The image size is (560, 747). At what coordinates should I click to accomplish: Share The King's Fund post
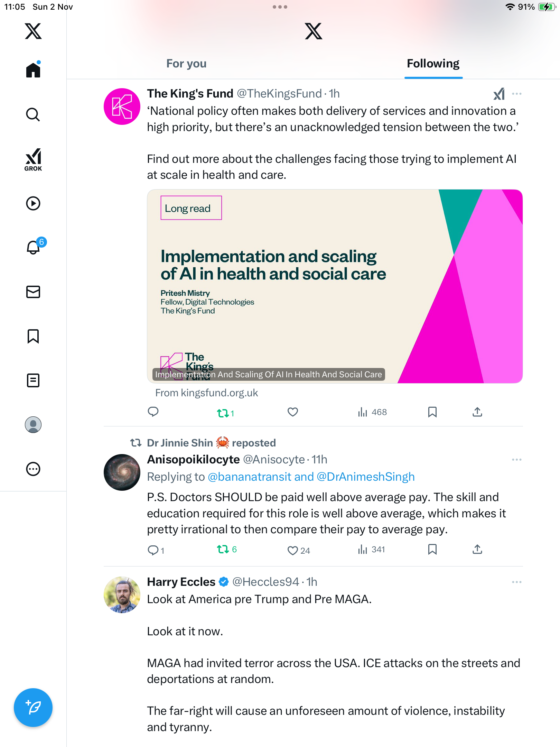pyautogui.click(x=477, y=412)
